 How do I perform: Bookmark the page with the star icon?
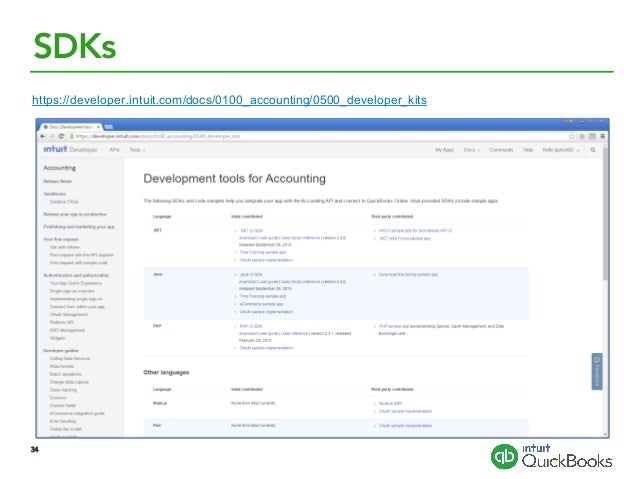point(572,136)
